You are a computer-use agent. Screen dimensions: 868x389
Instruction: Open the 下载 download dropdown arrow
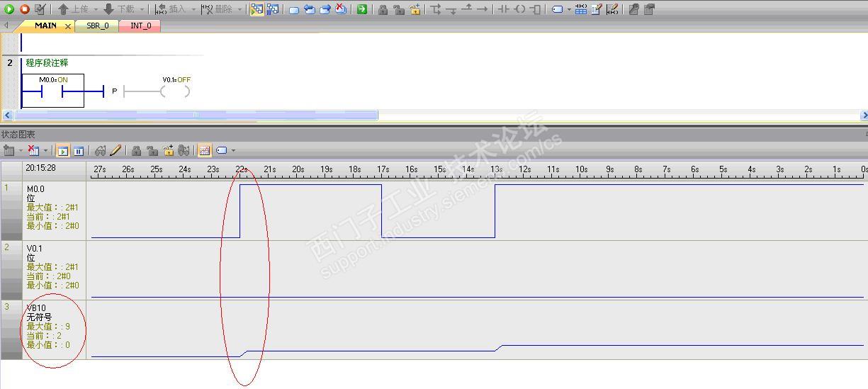click(142, 9)
